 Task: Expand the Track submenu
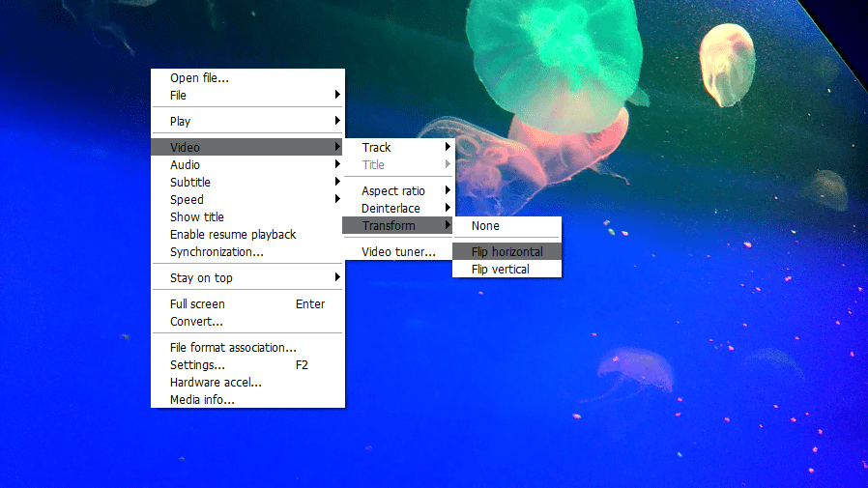coord(398,147)
